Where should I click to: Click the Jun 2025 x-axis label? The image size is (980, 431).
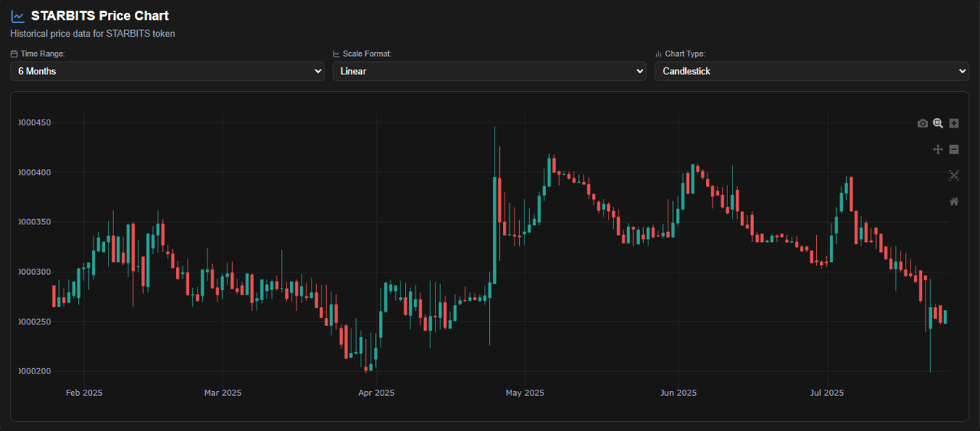tap(678, 393)
